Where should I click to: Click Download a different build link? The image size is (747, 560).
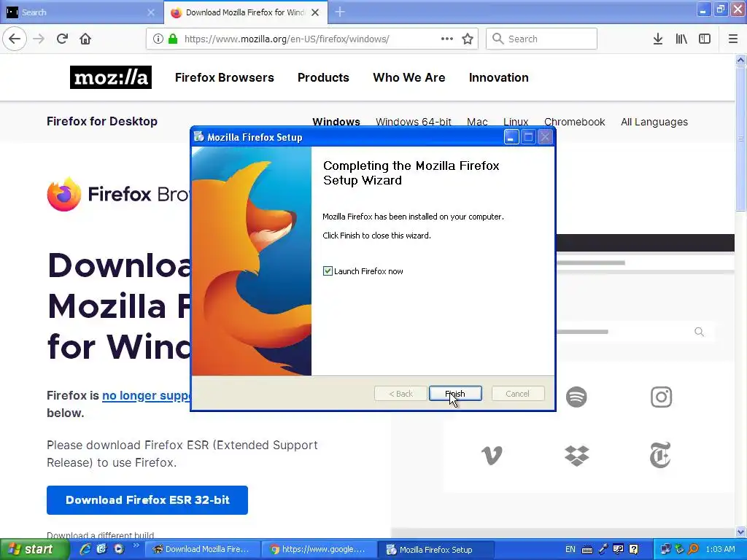101,535
